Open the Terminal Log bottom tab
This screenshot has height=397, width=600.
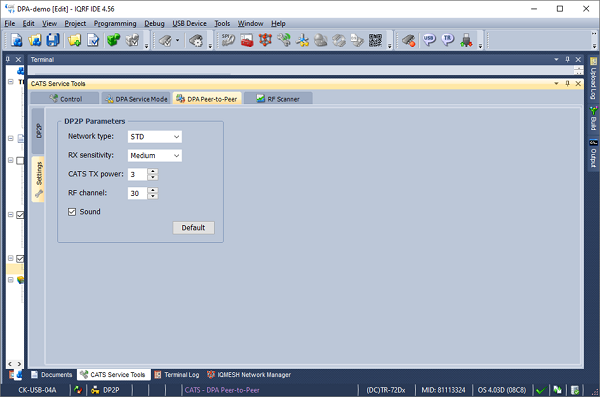point(177,375)
